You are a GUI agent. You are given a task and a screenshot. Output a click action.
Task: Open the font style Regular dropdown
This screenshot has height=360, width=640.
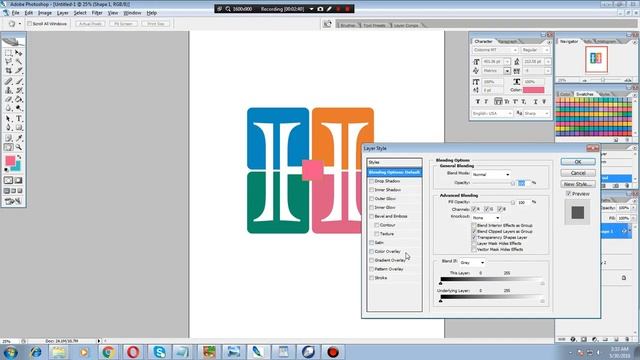pos(535,50)
